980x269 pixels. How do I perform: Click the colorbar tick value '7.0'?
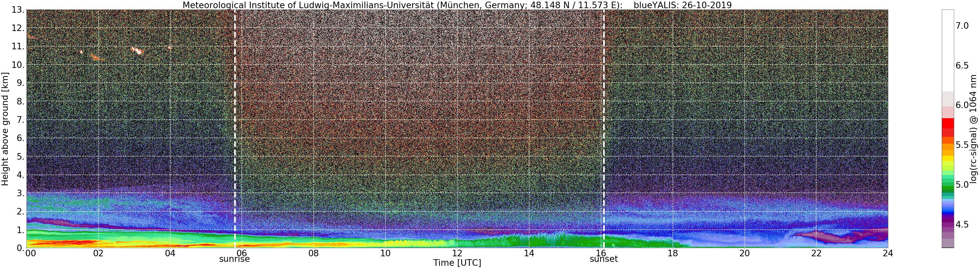962,25
